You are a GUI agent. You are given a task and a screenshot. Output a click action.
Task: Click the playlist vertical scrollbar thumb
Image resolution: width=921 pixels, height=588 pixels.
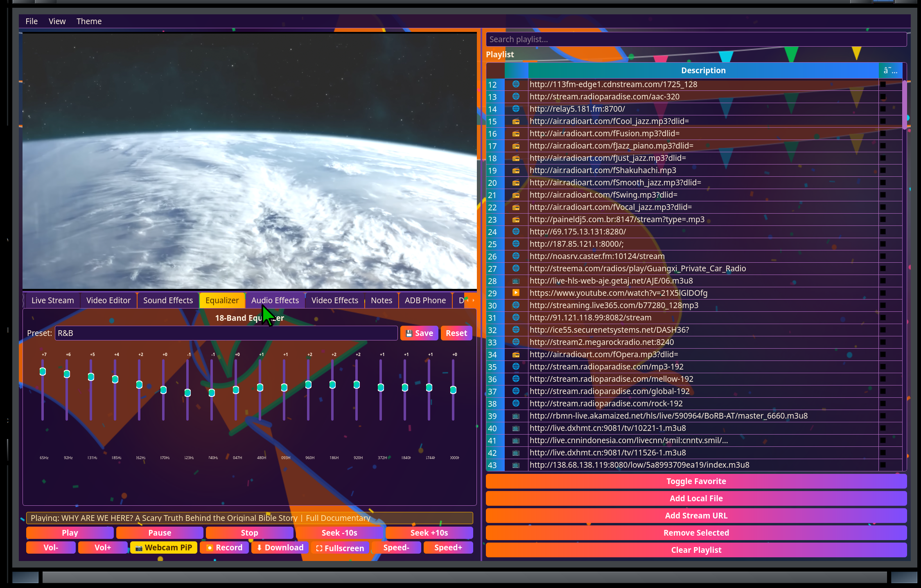[x=905, y=105]
